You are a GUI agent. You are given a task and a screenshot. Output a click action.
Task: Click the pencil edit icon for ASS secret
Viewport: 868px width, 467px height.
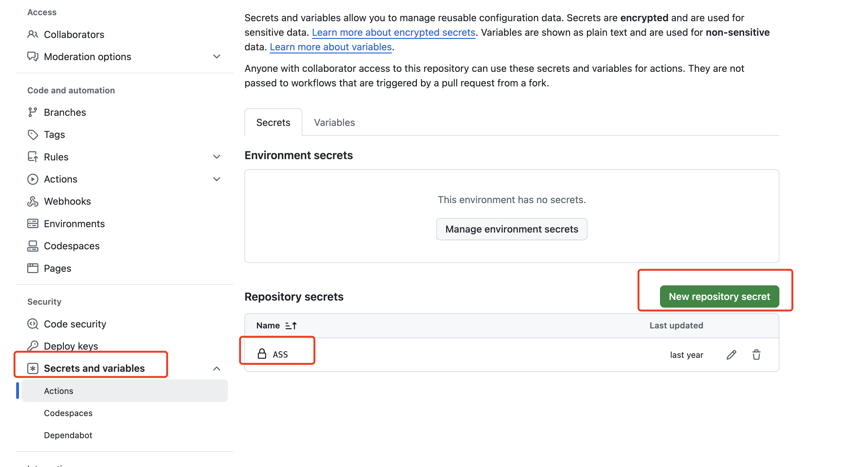[731, 355]
